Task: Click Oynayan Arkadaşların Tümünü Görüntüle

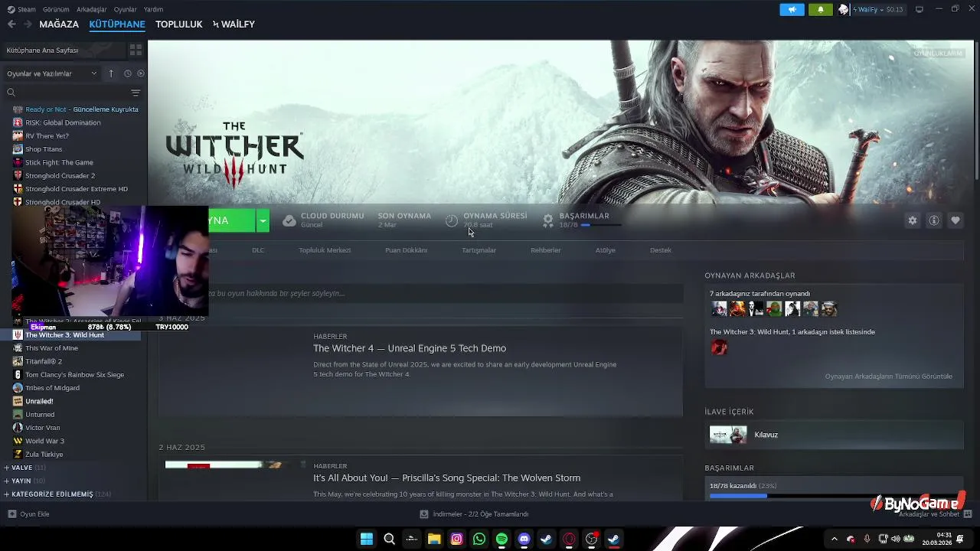Action: [889, 377]
